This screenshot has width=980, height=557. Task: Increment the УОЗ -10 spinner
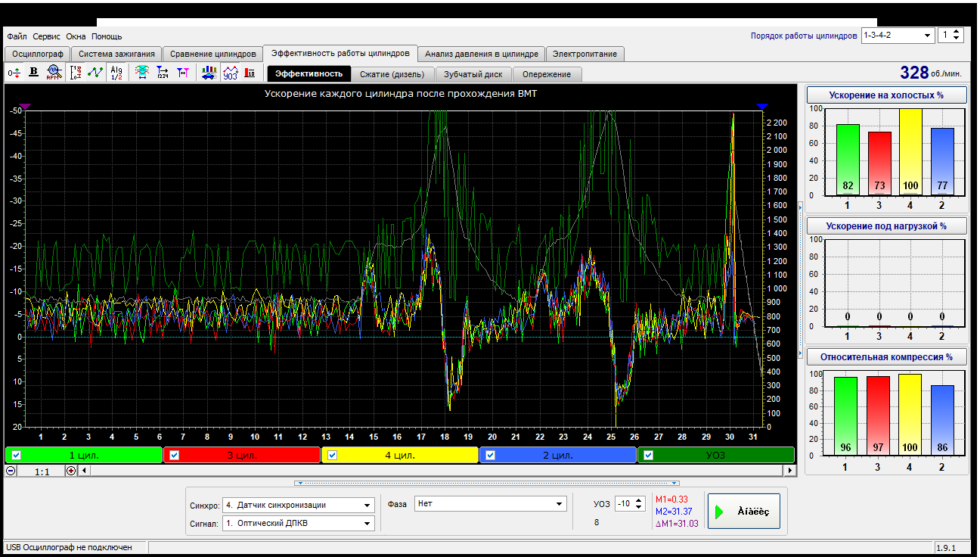[639, 501]
